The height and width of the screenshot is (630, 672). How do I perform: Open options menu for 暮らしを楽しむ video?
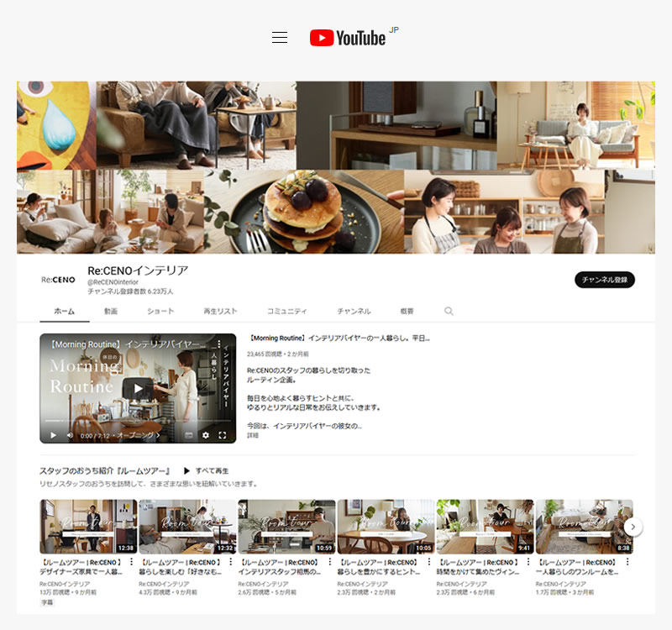point(230,562)
